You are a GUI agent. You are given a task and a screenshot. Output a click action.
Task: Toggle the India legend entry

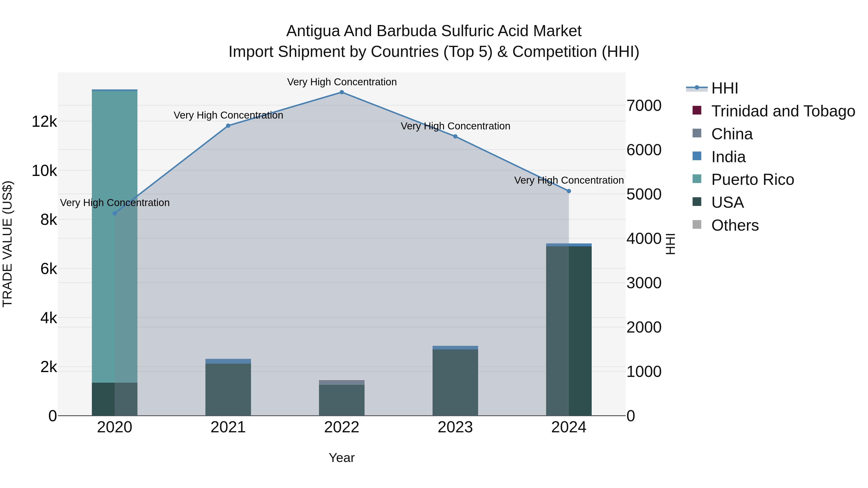point(719,157)
